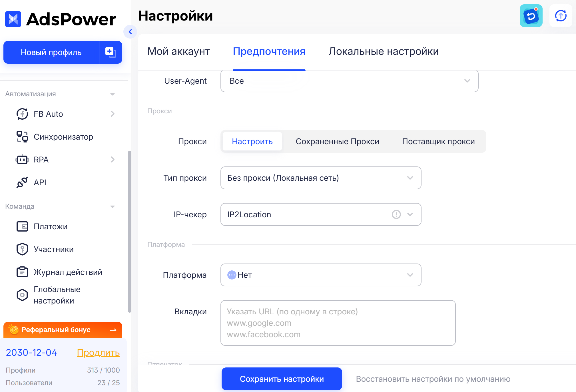Click inside the Вкладки URL input field
The height and width of the screenshot is (392, 576).
point(338,323)
